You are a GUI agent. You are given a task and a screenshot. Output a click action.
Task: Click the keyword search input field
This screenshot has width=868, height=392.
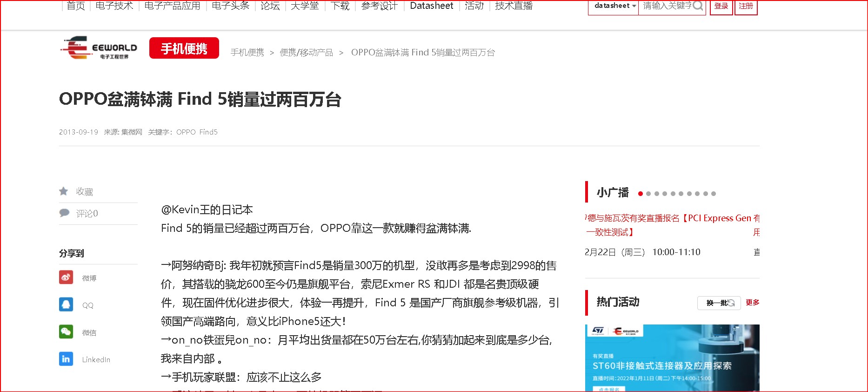(x=666, y=6)
